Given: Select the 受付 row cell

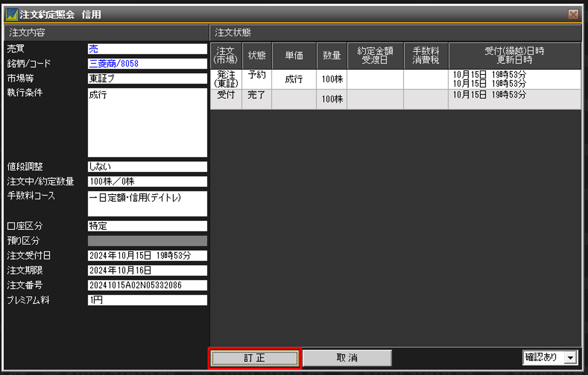Looking at the screenshot, I should coord(226,99).
